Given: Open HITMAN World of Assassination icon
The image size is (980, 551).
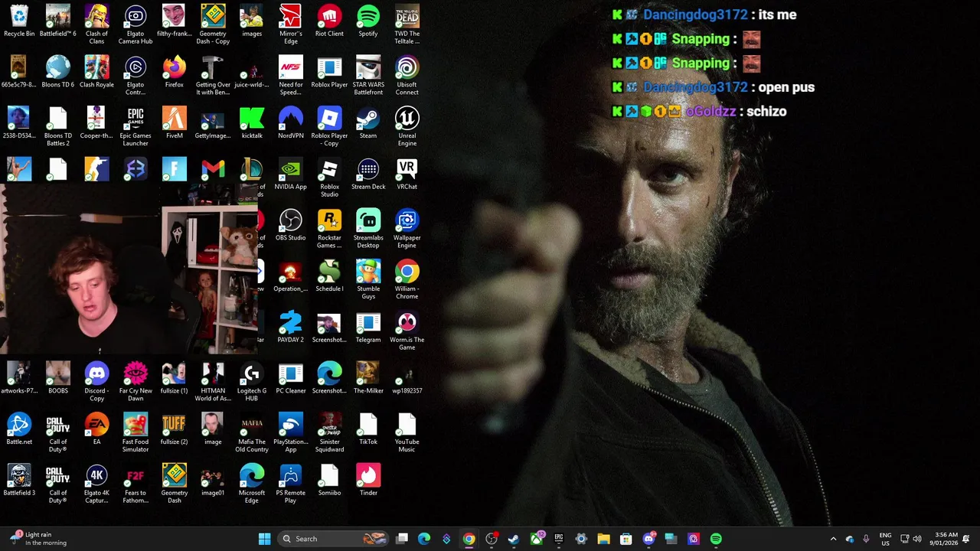Looking at the screenshot, I should [213, 382].
